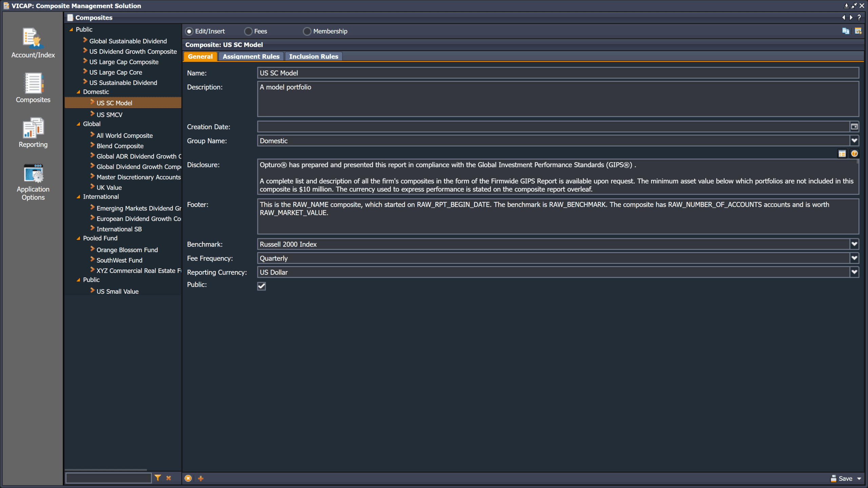The height and width of the screenshot is (488, 868).
Task: Go to the previous panel with left arrow
Action: pyautogui.click(x=844, y=18)
